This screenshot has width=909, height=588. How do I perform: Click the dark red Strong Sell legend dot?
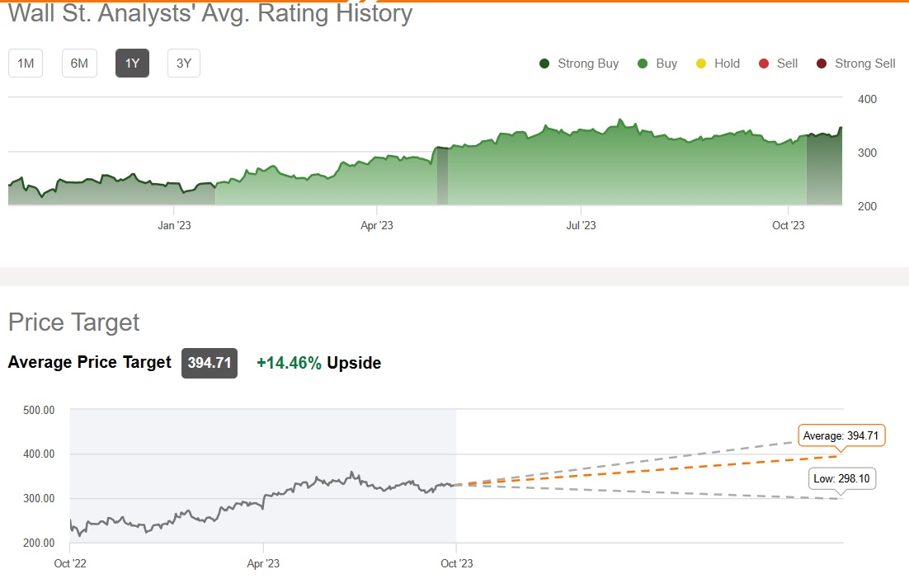[x=822, y=64]
